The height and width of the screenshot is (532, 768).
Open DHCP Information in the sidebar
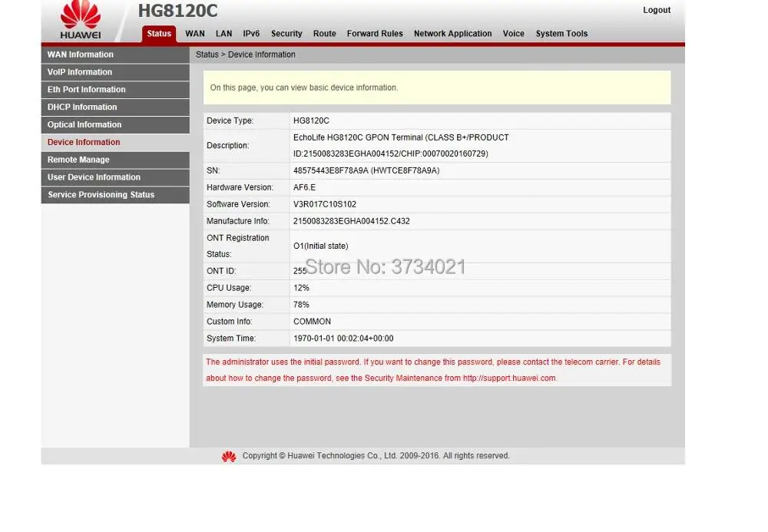tap(115, 107)
